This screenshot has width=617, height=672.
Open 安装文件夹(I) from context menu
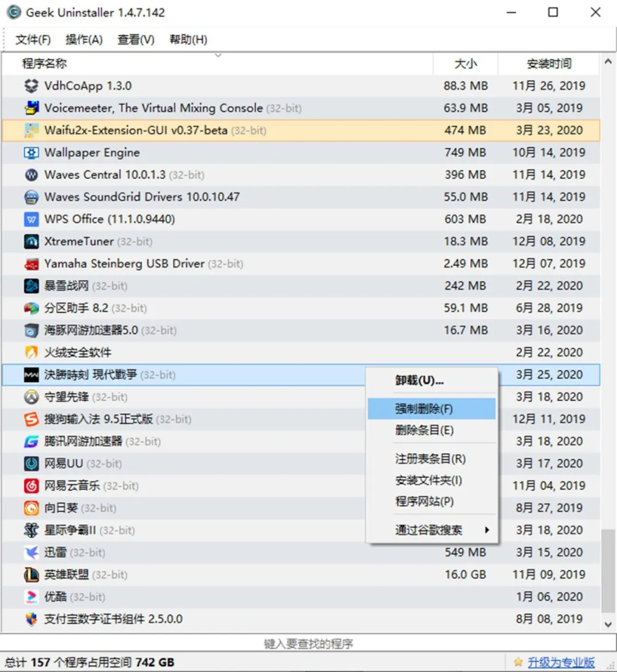pos(431,481)
